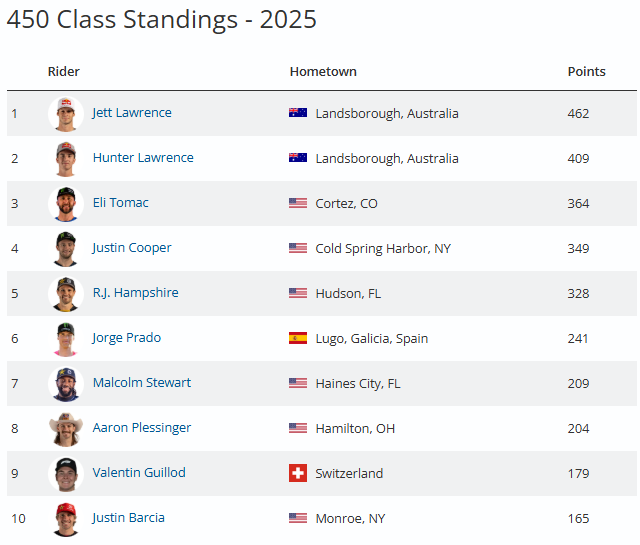
Task: Click the Switzerland flag icon
Action: tap(298, 474)
